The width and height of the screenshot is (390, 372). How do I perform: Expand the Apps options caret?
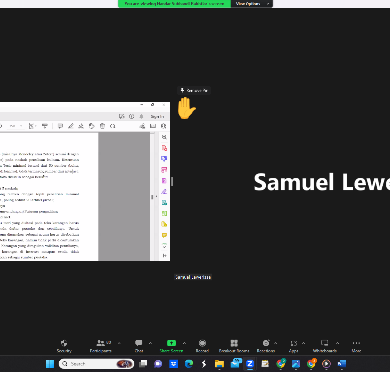tap(303, 343)
